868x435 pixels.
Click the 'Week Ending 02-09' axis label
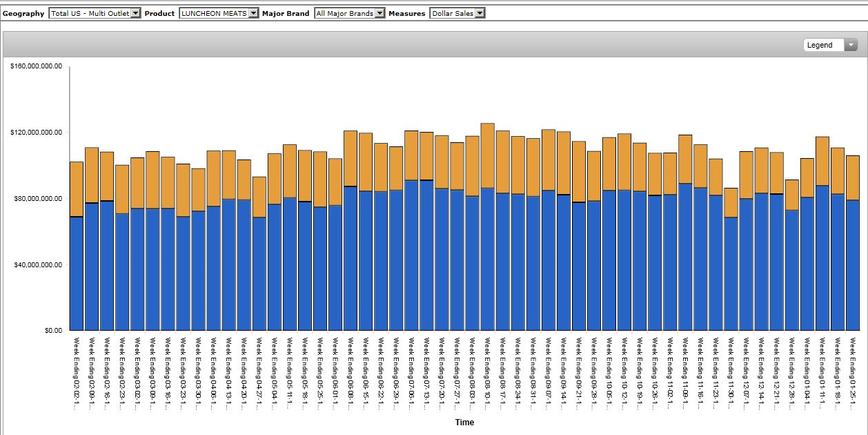click(92, 371)
